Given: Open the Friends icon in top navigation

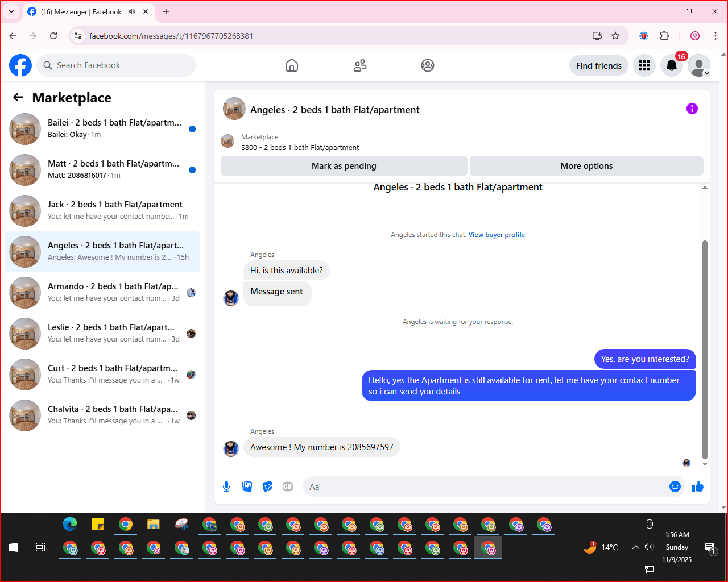Looking at the screenshot, I should pos(360,65).
